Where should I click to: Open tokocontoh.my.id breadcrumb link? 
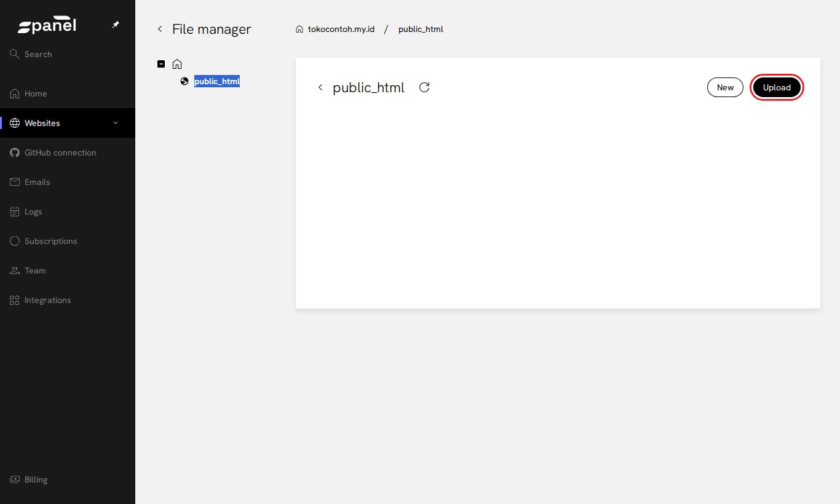(x=341, y=29)
